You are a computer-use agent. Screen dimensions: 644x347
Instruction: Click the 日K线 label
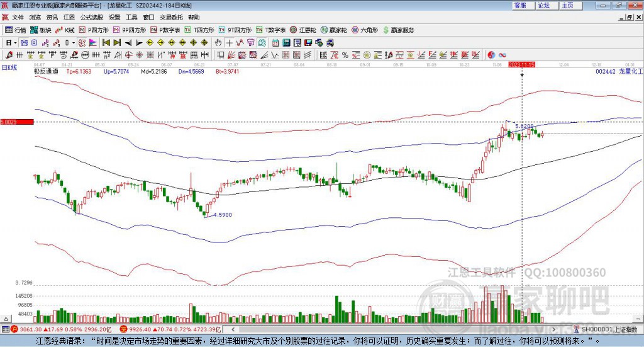9,67
